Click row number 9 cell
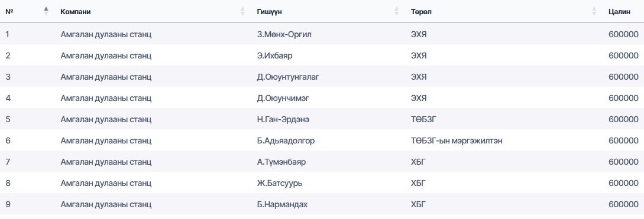Screen dimensions: 644x219 [x=8, y=205]
